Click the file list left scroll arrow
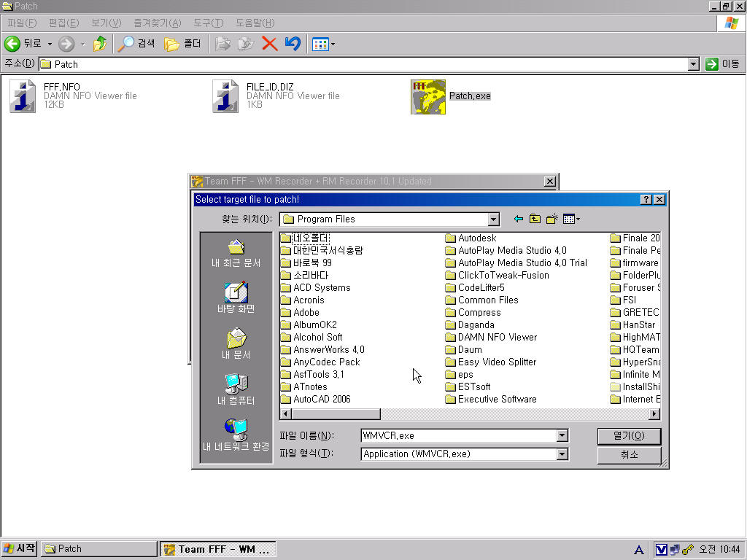This screenshot has width=747, height=560. click(x=285, y=414)
